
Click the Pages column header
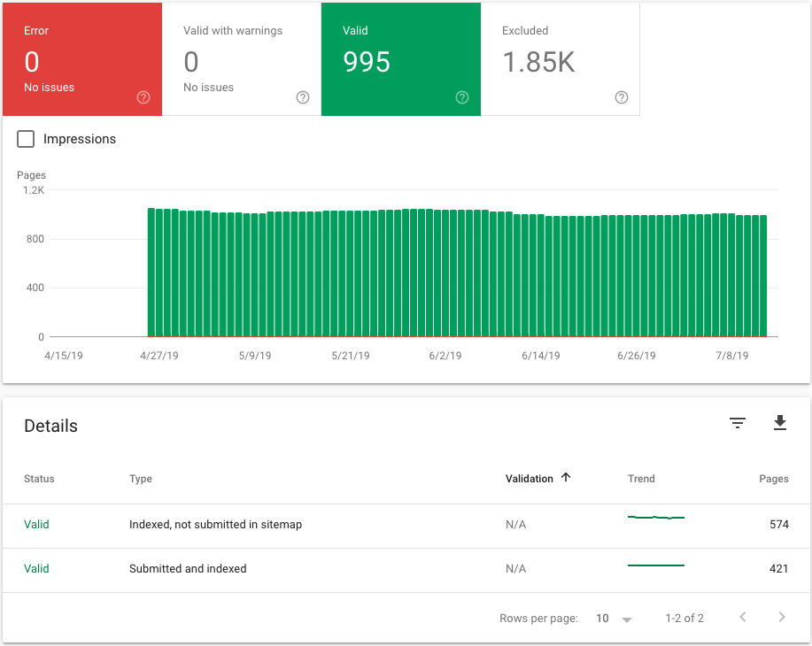[774, 478]
